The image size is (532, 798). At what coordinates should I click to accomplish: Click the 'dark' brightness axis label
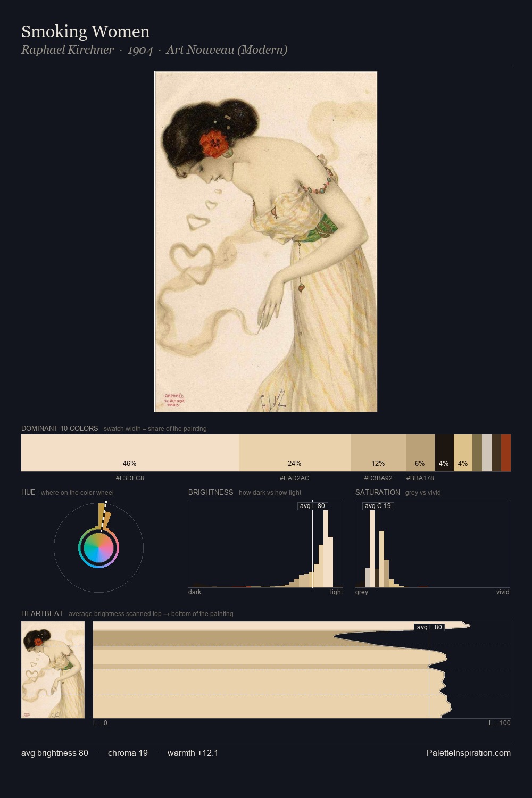click(195, 592)
